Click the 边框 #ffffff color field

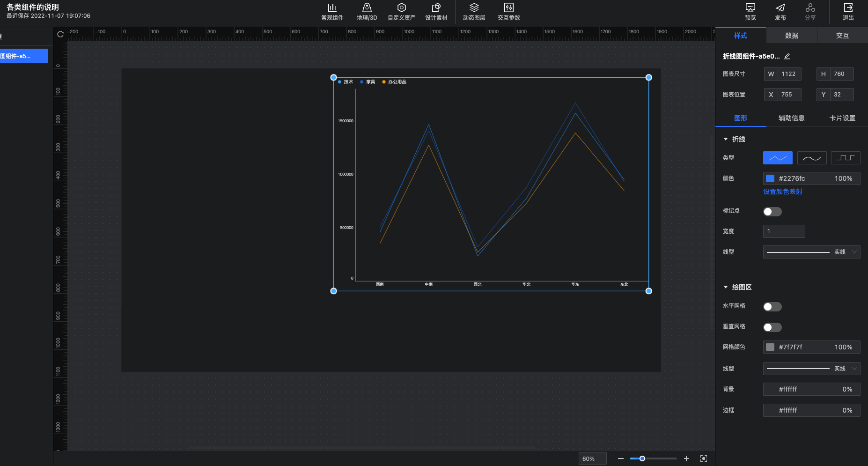coord(811,410)
